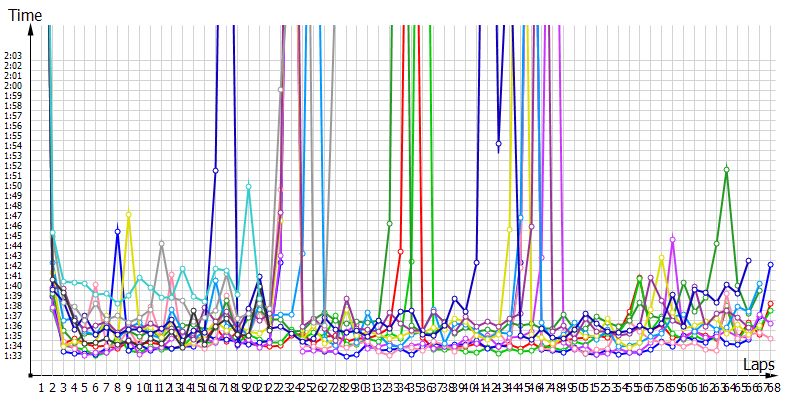Pick the 1:36 time axis value

coord(13,326)
